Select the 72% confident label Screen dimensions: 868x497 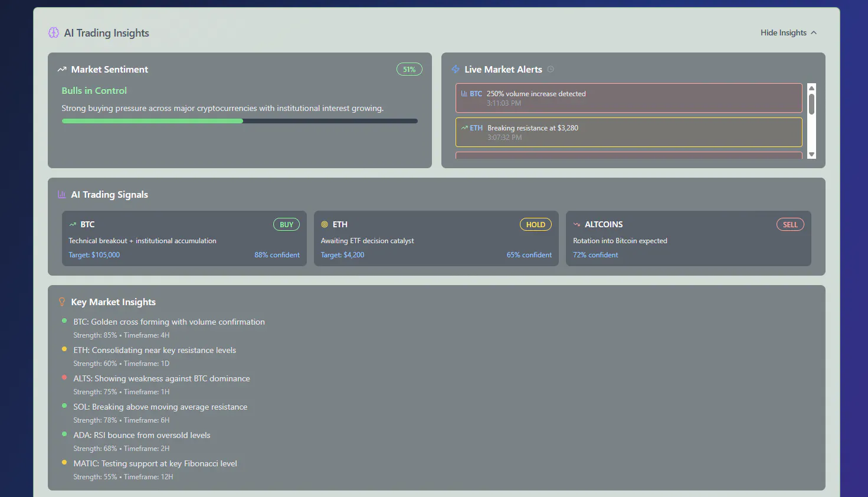point(595,255)
